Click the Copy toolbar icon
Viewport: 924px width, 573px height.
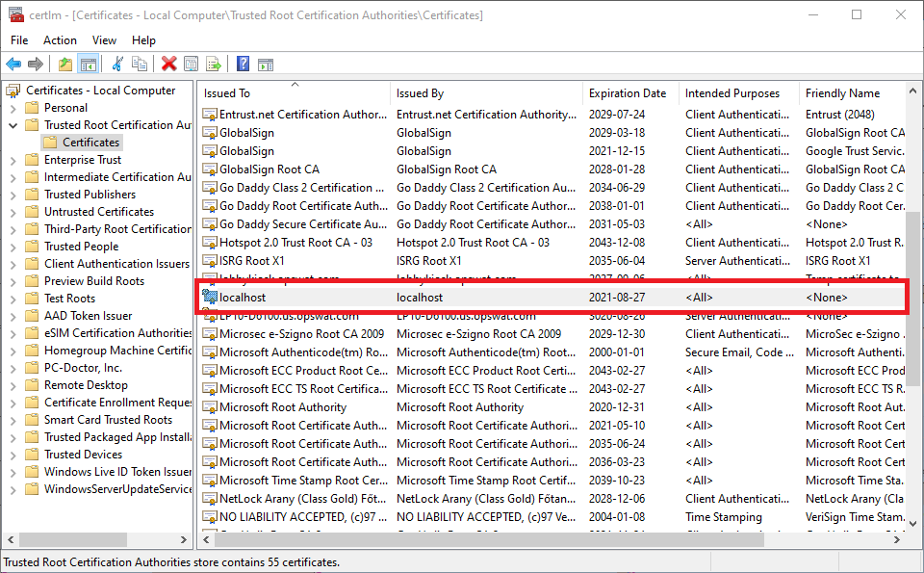tap(140, 64)
